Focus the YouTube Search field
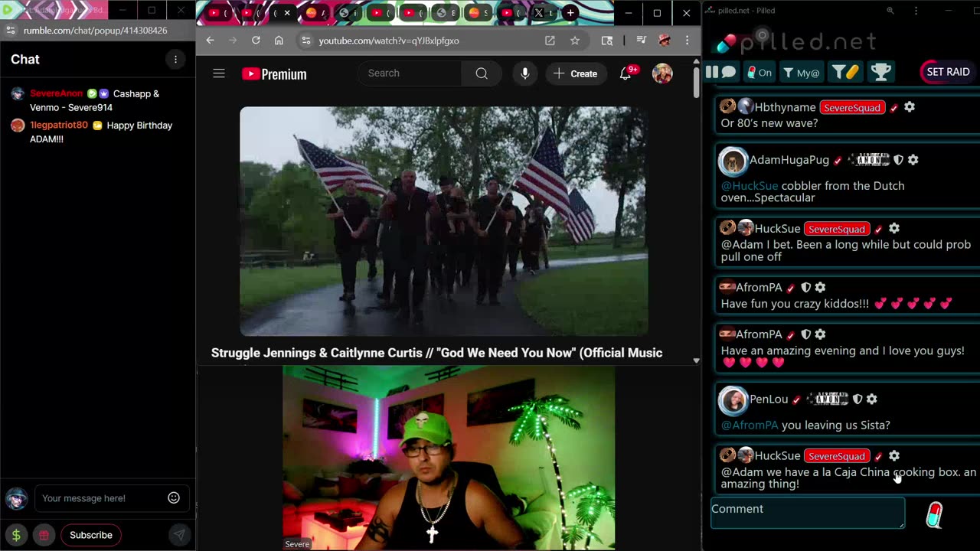 point(410,73)
